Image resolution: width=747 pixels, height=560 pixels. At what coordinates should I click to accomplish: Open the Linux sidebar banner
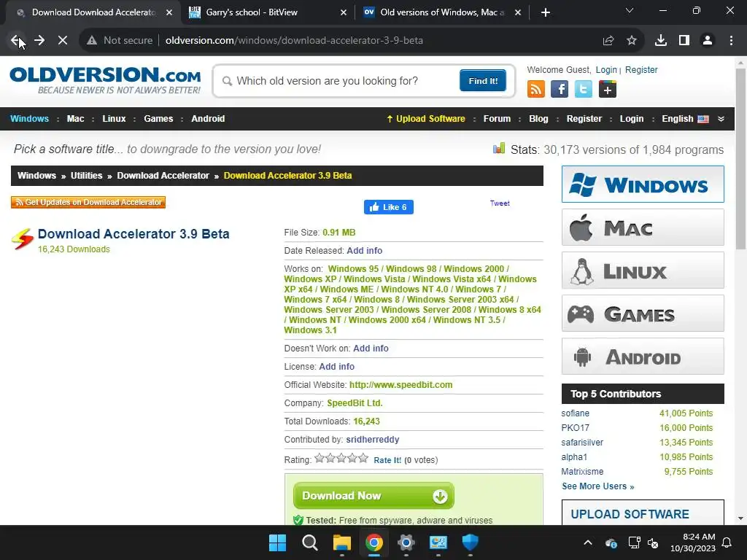643,271
